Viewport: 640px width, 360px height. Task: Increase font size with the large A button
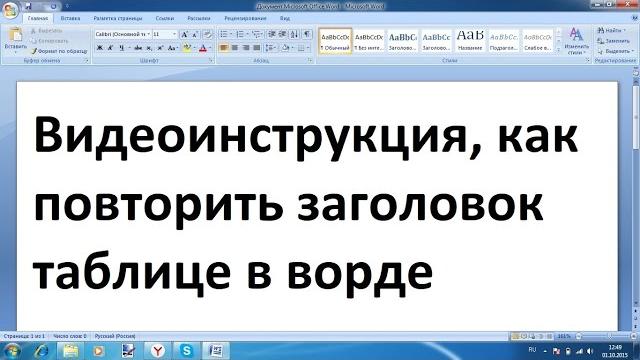[184, 35]
